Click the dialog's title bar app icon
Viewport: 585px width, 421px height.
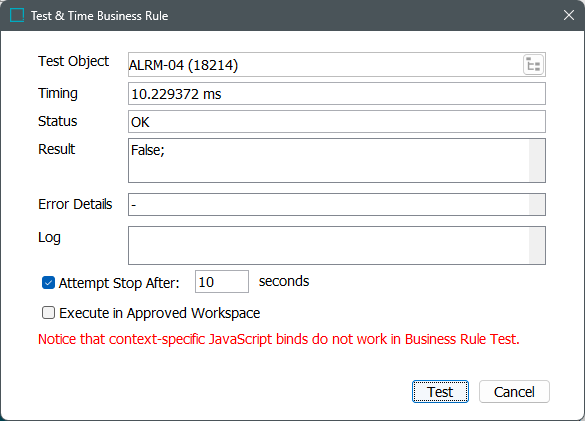pos(17,15)
